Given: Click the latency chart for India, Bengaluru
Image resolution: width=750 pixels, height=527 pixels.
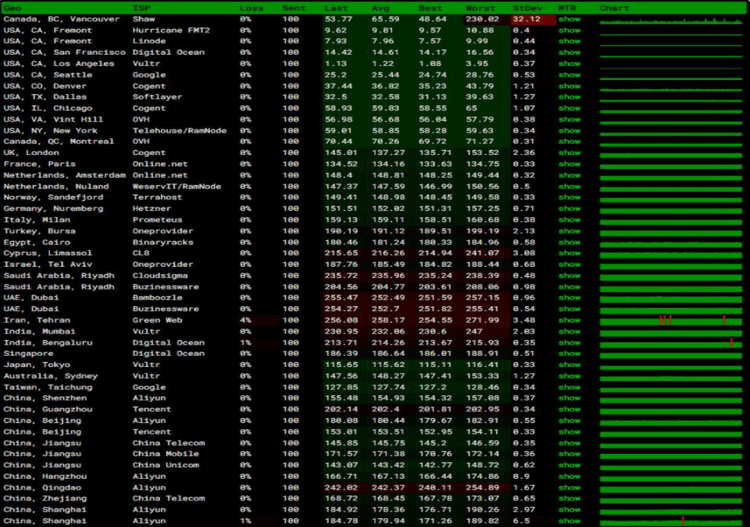Looking at the screenshot, I should 672,342.
